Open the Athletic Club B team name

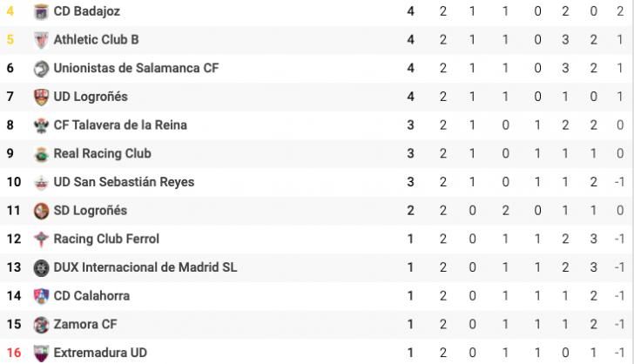(96, 40)
